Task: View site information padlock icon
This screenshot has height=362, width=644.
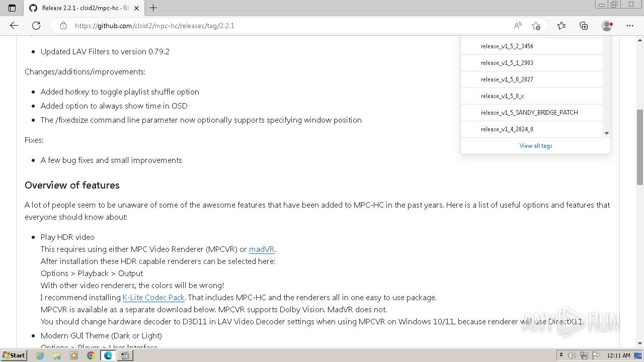Action: (x=63, y=26)
